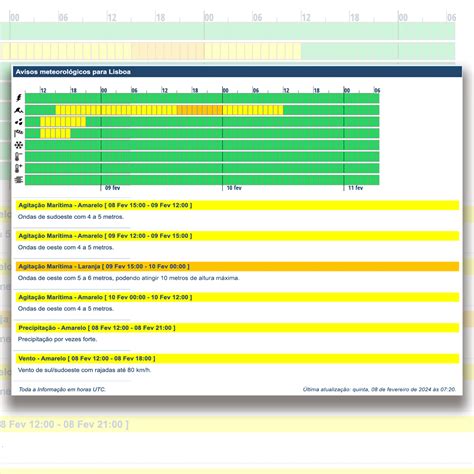Click text Vento de sul/sudoeste com rajadas até 80 km/h
The height and width of the screenshot is (474, 474).
[84, 370]
